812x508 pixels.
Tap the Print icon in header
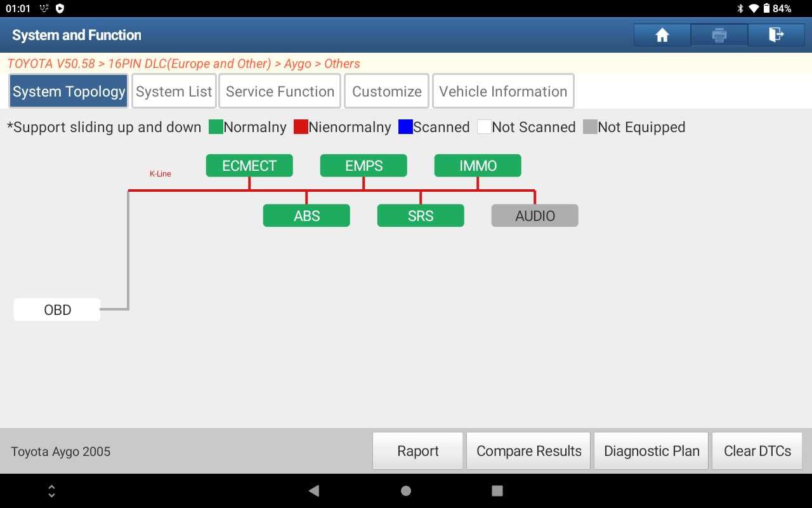[719, 36]
